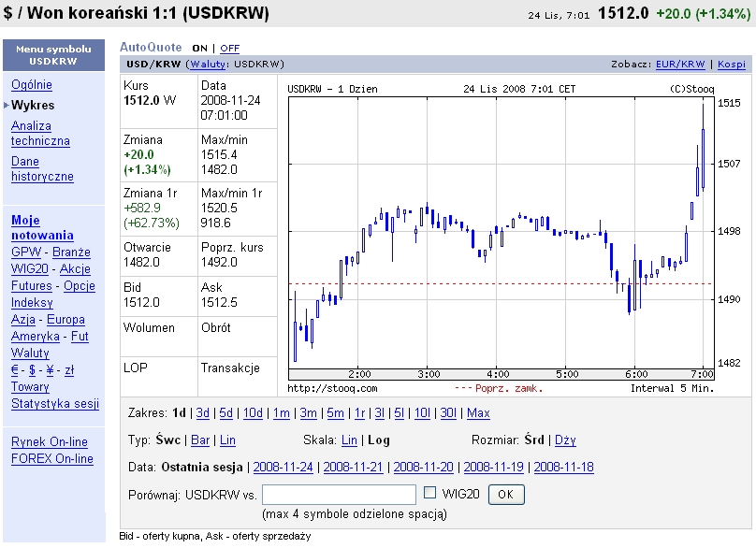Set chart range to 30l
Viewport: 756px width, 548px height.
click(x=448, y=413)
